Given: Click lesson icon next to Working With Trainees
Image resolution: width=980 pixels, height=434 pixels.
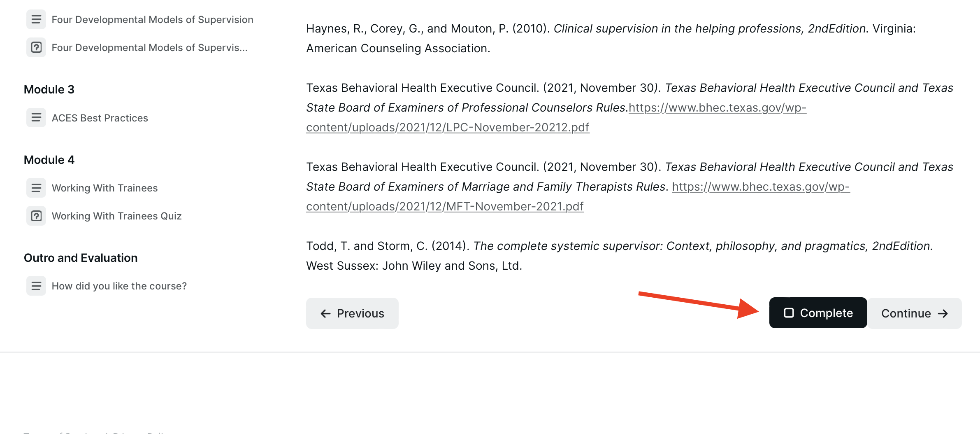Looking at the screenshot, I should (x=36, y=188).
